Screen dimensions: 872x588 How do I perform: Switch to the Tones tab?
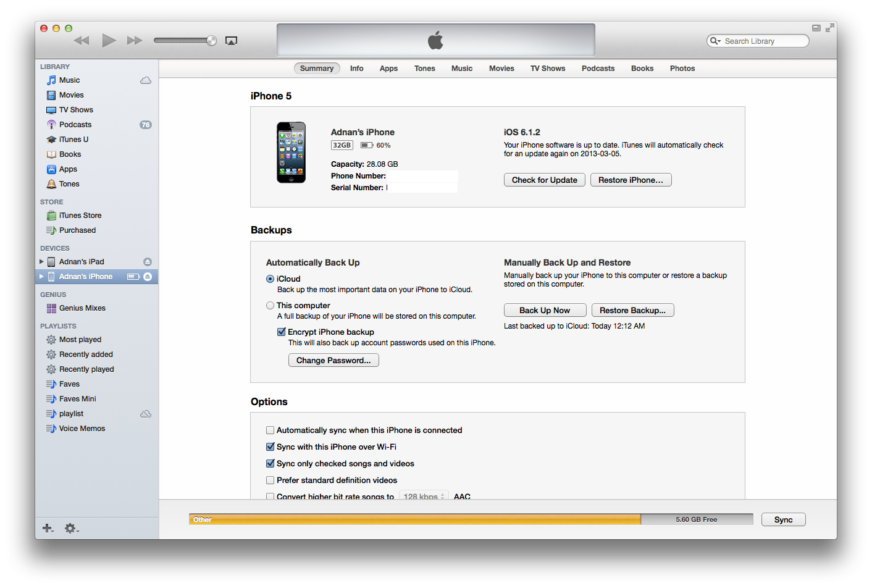(425, 69)
